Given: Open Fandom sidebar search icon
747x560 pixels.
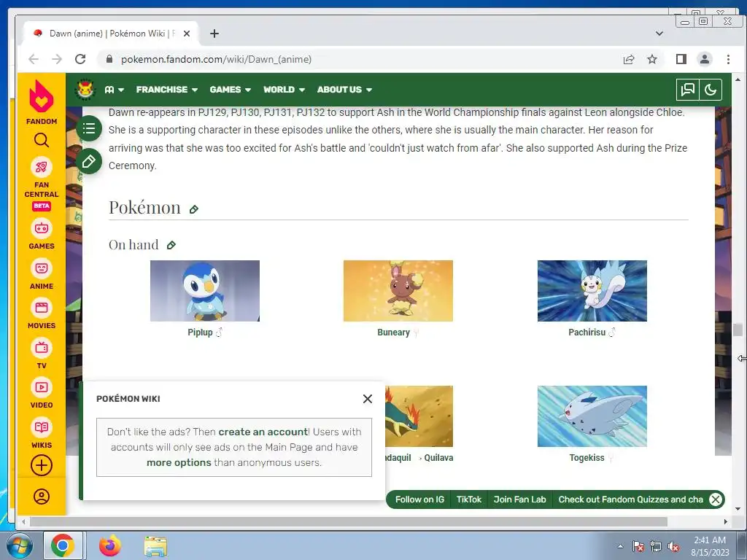Looking at the screenshot, I should pos(42,140).
